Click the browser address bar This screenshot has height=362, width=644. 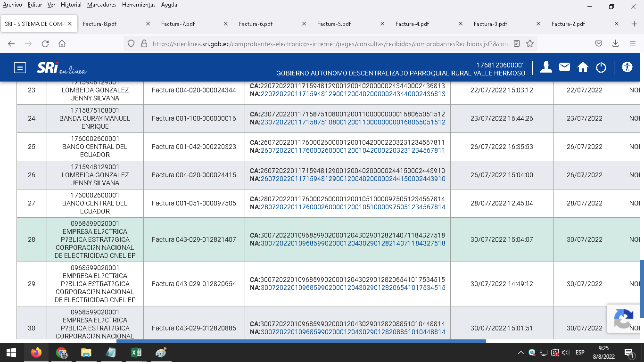330,43
